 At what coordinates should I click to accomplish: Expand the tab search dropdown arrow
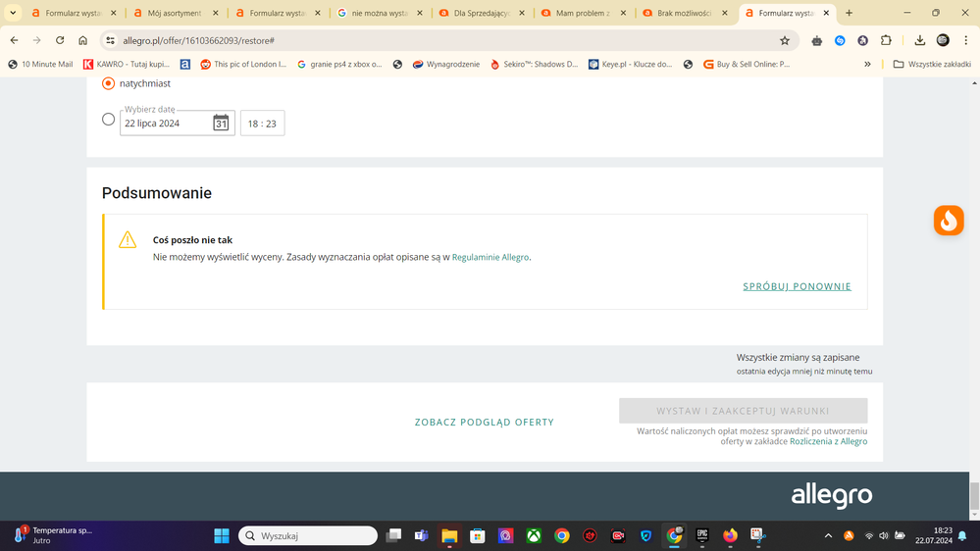pos(13,13)
